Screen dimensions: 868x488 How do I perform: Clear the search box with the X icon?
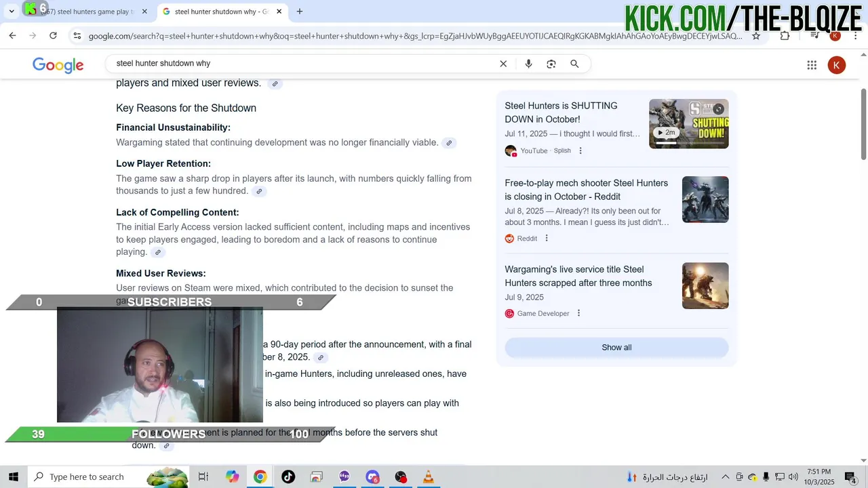[x=503, y=64]
